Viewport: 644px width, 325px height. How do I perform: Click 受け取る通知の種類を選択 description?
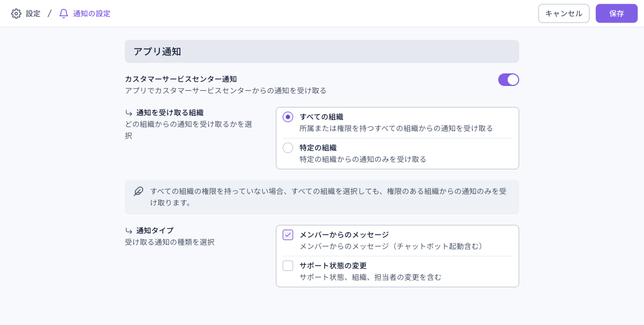point(169,242)
